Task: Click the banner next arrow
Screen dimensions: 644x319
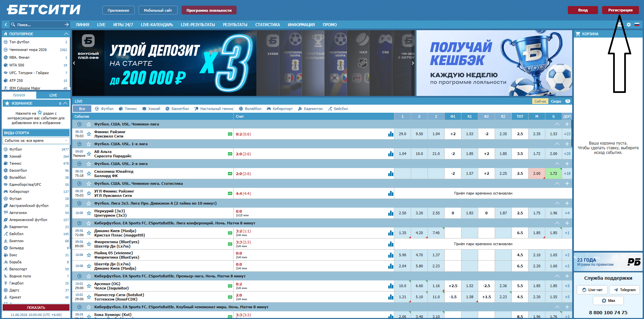Action: 413,63
